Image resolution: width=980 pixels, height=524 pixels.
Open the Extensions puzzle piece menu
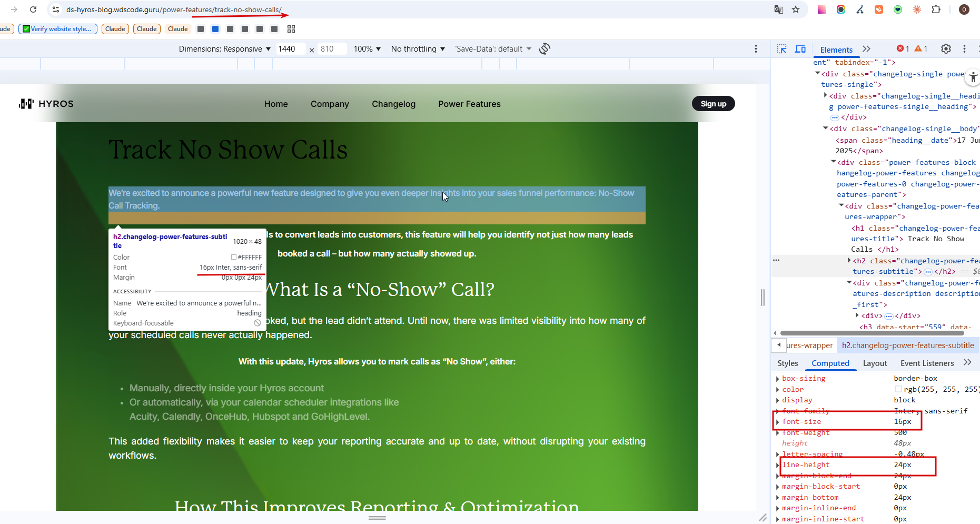936,9
